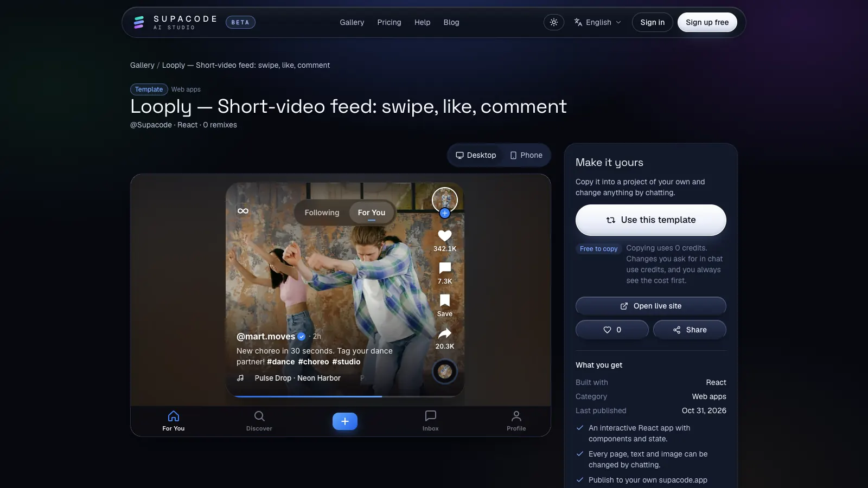Save the video with the bookmark icon
This screenshot has height=488, width=868.
pyautogui.click(x=445, y=300)
